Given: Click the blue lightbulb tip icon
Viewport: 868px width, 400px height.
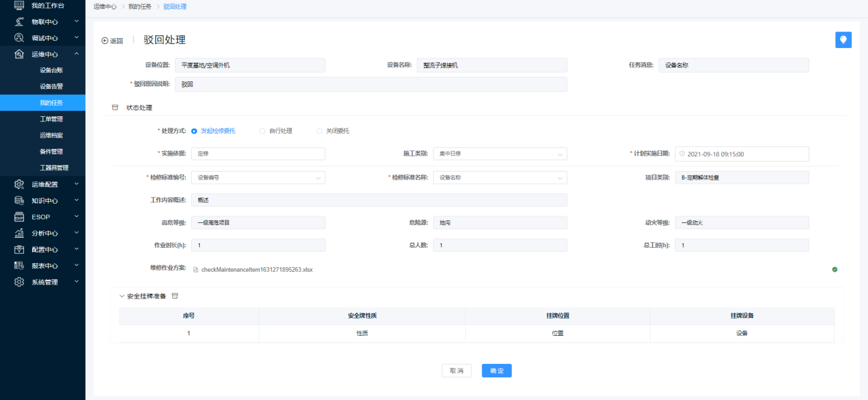Looking at the screenshot, I should pos(843,40).
